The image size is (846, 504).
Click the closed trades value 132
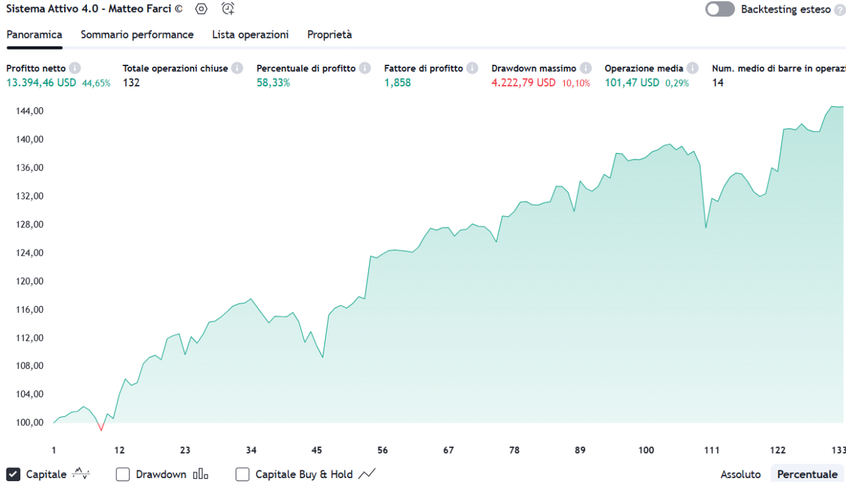click(131, 83)
